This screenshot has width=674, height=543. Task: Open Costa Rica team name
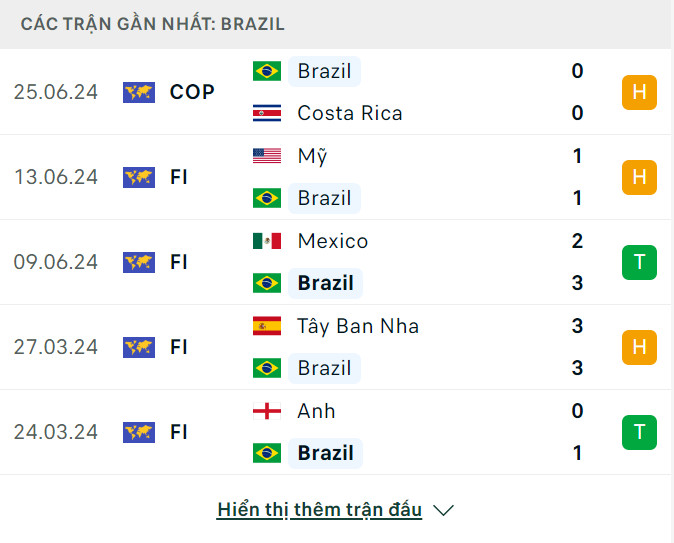349,113
